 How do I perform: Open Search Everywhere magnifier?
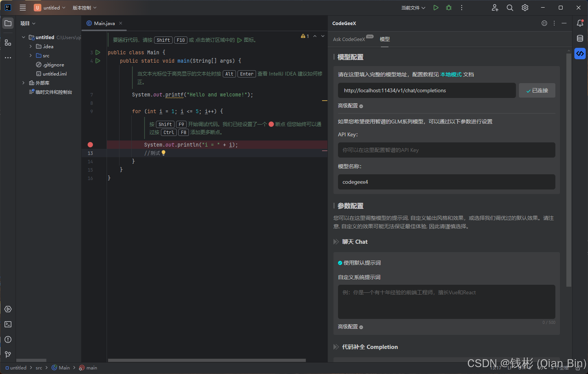510,8
